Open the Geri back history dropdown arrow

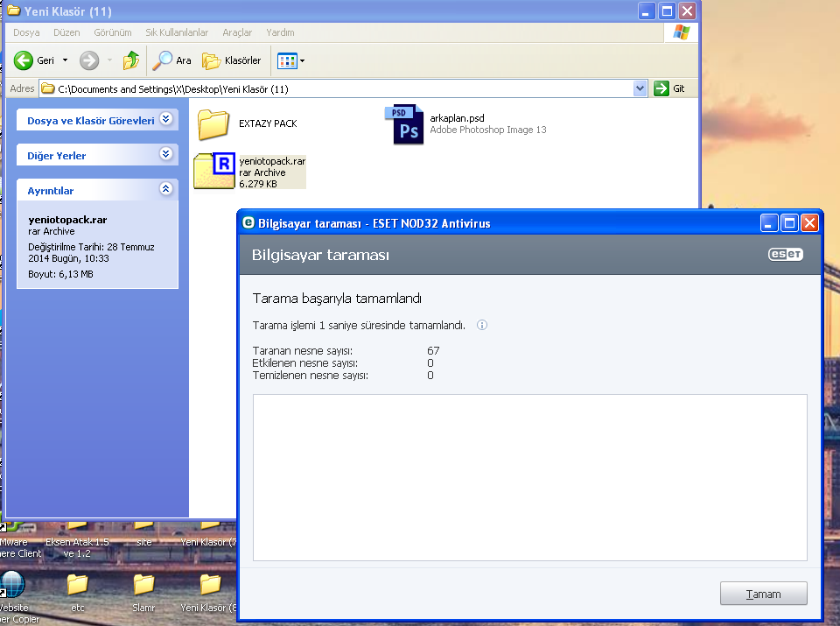66,60
